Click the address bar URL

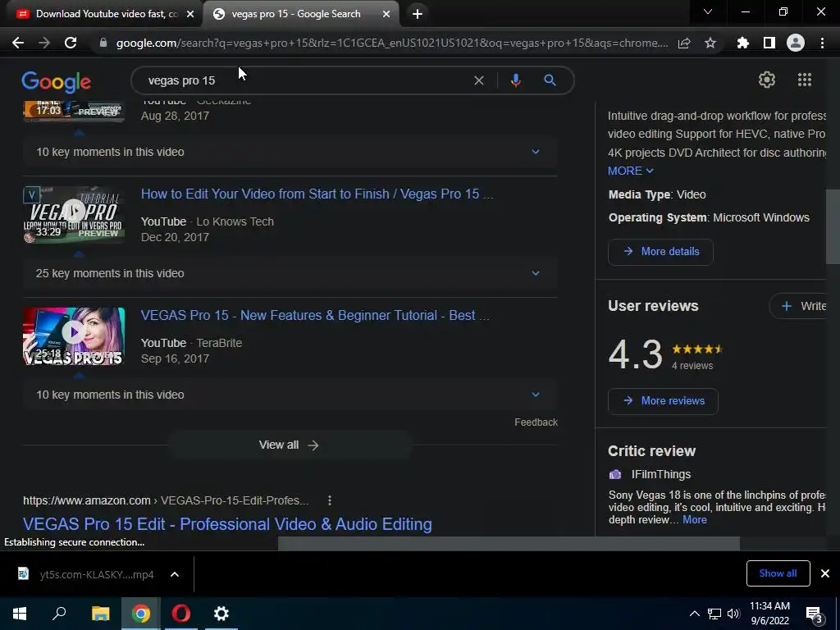point(392,43)
